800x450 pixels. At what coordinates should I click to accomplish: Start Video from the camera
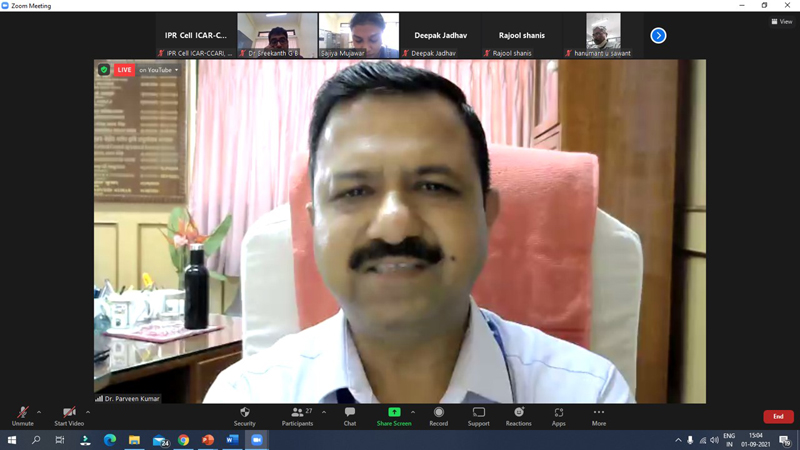[69, 416]
